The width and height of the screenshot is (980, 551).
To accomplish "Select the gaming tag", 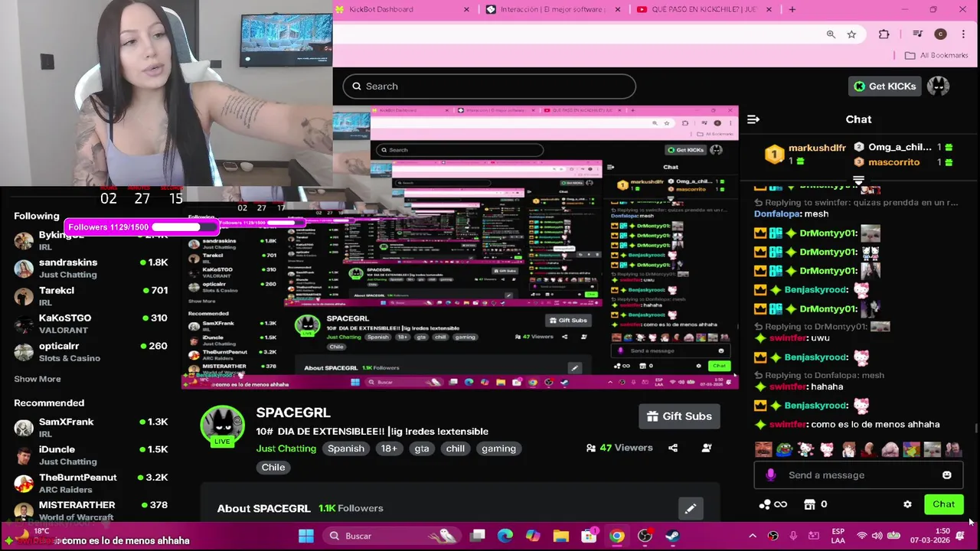I will pos(498,448).
